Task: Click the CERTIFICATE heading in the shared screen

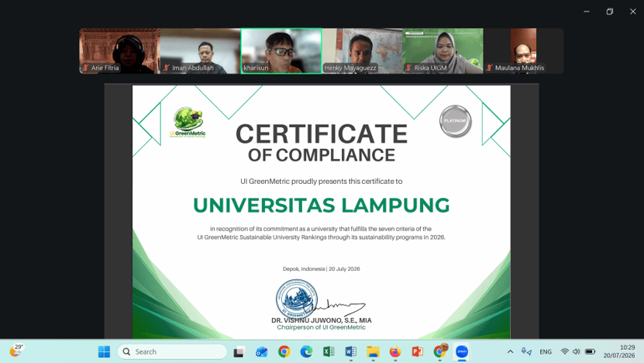Action: point(321,134)
